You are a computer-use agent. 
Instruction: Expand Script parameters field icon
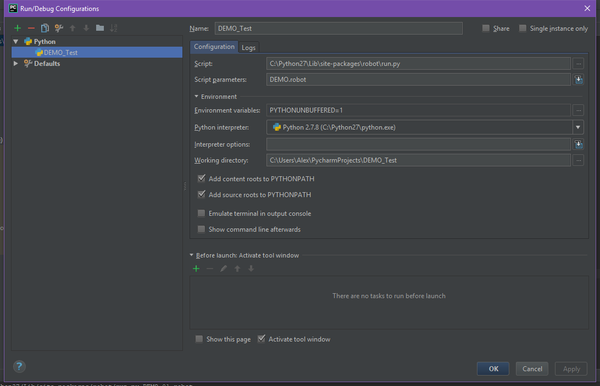point(578,80)
